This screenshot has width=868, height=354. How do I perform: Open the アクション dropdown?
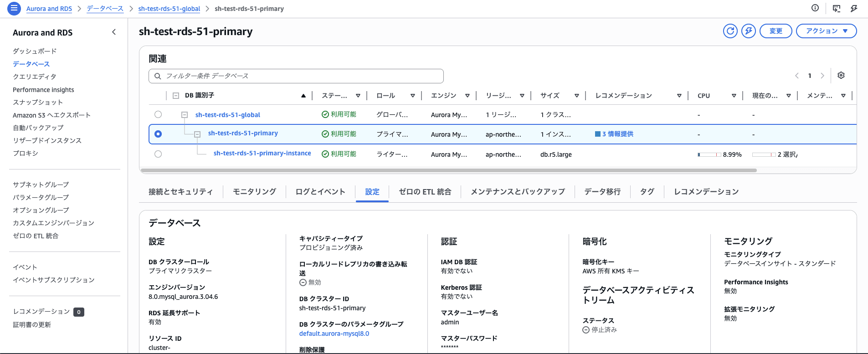tap(826, 31)
